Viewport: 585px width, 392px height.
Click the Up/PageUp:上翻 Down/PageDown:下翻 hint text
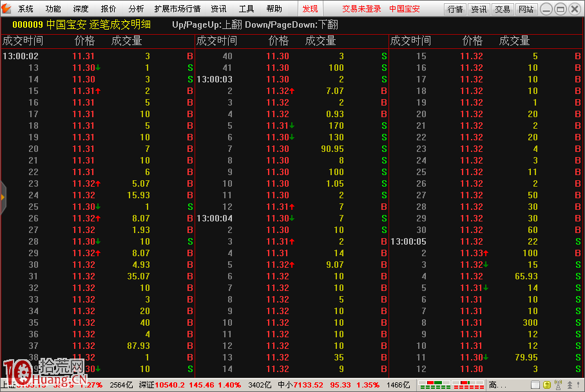[x=255, y=24]
